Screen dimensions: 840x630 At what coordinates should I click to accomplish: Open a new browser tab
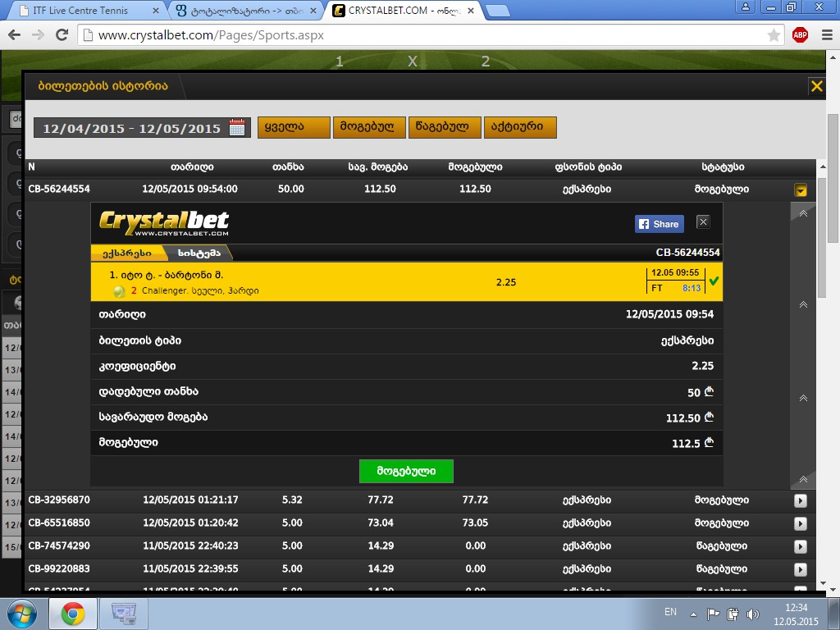point(498,10)
